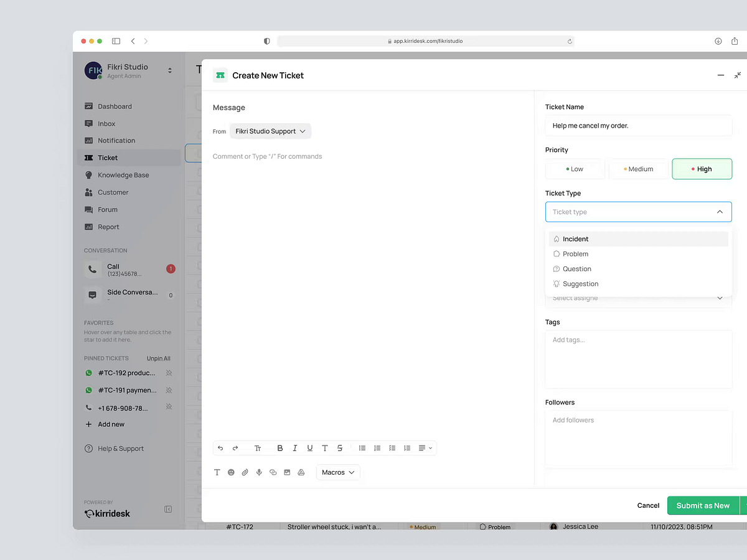Click the undo arrow in editor toolbar
The height and width of the screenshot is (560, 747).
click(x=220, y=448)
